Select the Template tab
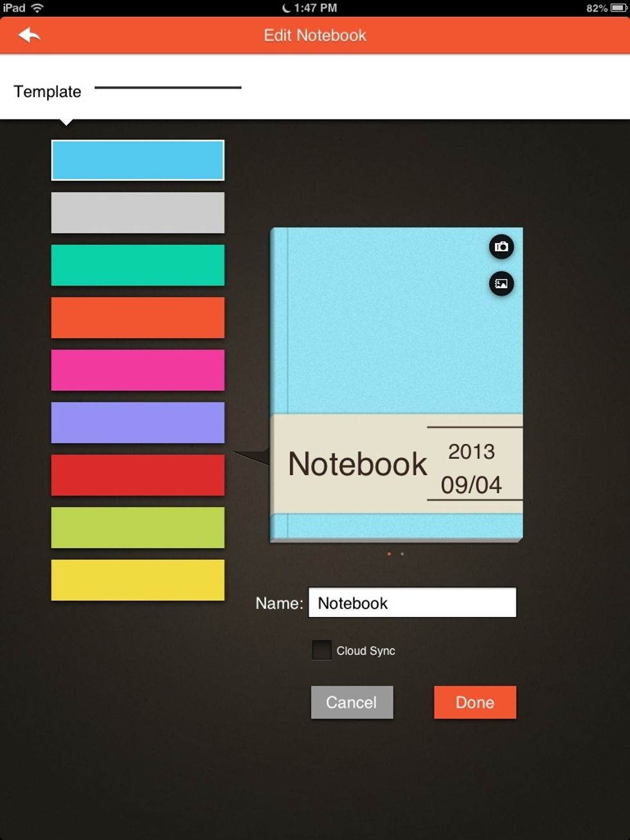The image size is (630, 840). (x=48, y=91)
